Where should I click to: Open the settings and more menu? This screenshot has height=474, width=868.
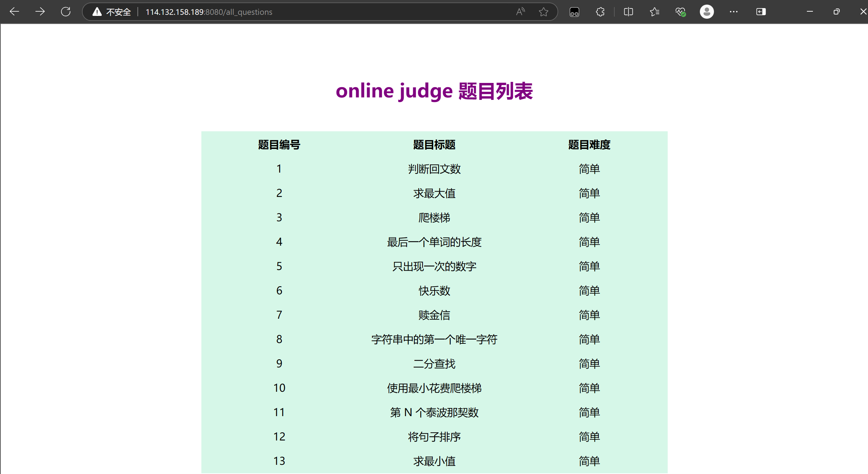pyautogui.click(x=733, y=12)
